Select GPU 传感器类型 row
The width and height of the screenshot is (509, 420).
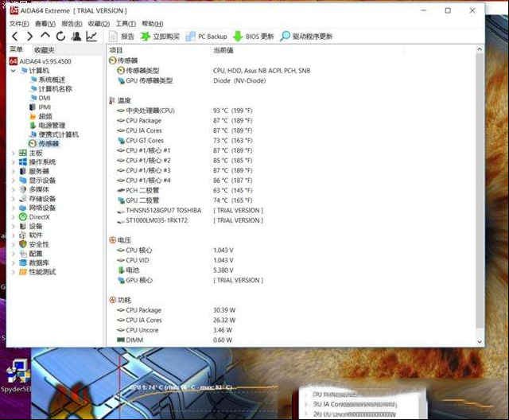click(x=192, y=80)
